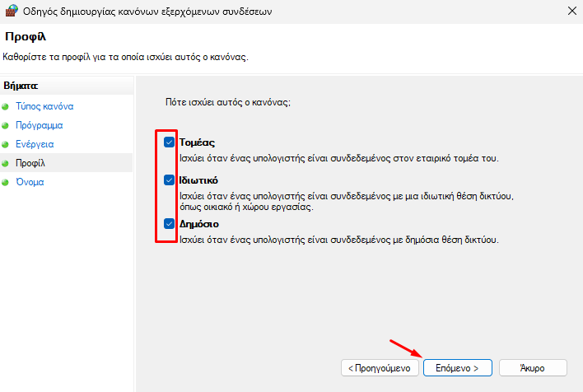
Task: Click the Τομέας label text
Action: (197, 142)
